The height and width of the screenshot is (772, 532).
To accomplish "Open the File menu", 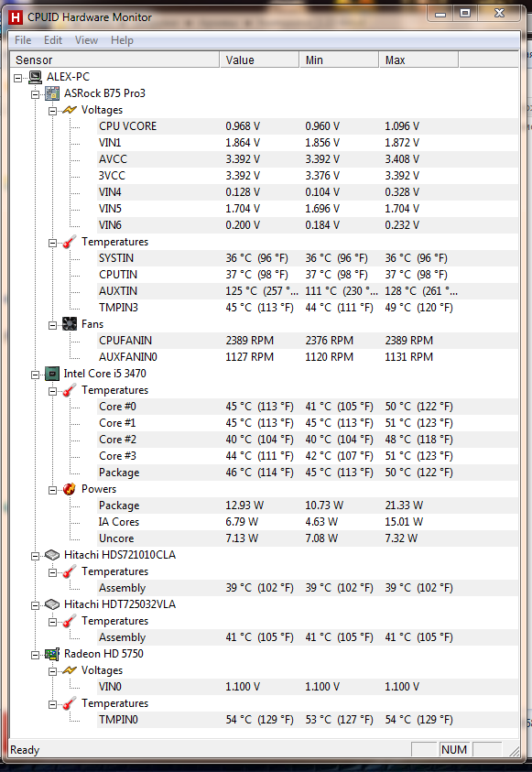I will (23, 40).
